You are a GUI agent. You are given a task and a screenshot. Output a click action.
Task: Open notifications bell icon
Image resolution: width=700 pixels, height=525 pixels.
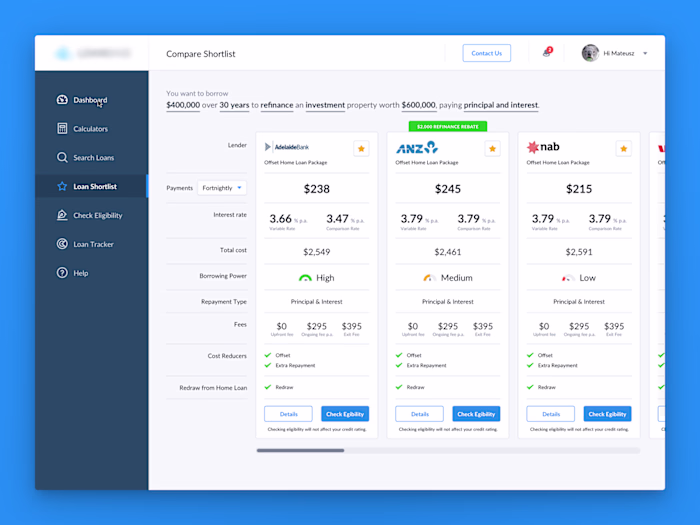point(547,53)
